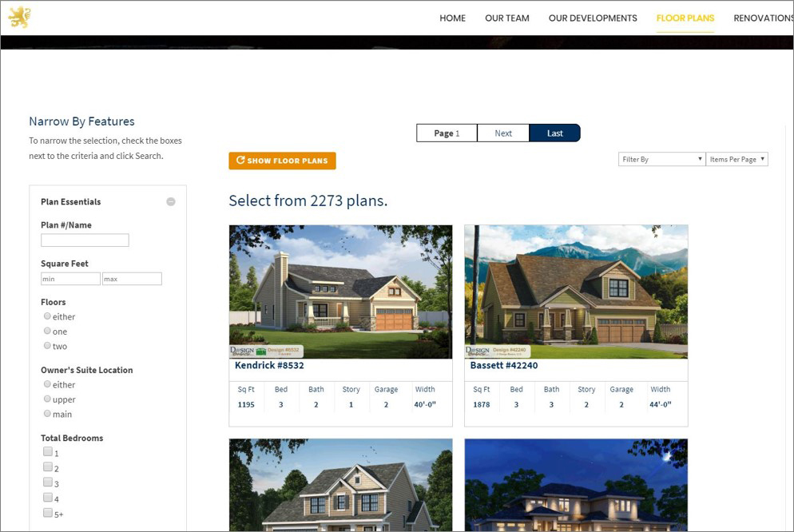Click the 'Select from 2273 plans.' heading
Screen dimensions: 794x532
308,201
